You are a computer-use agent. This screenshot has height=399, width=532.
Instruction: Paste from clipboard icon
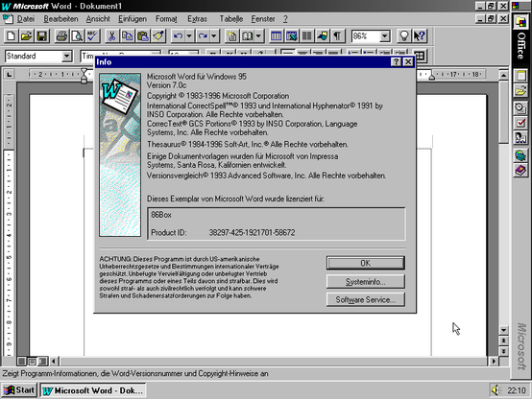pyautogui.click(x=143, y=35)
